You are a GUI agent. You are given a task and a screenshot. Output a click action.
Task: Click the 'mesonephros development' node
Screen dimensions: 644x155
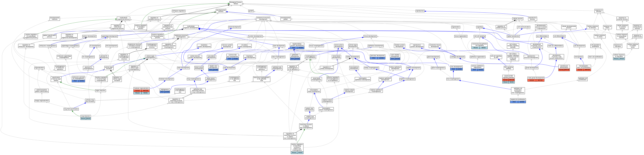(x=354, y=68)
